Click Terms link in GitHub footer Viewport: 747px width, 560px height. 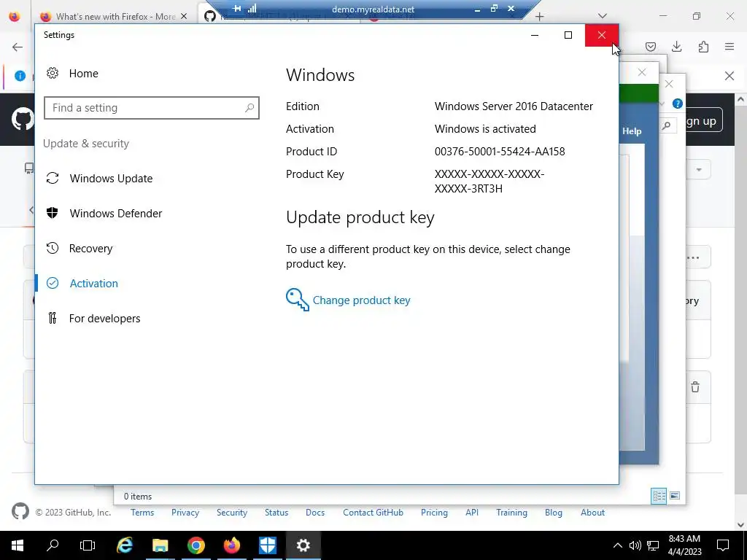tap(142, 513)
